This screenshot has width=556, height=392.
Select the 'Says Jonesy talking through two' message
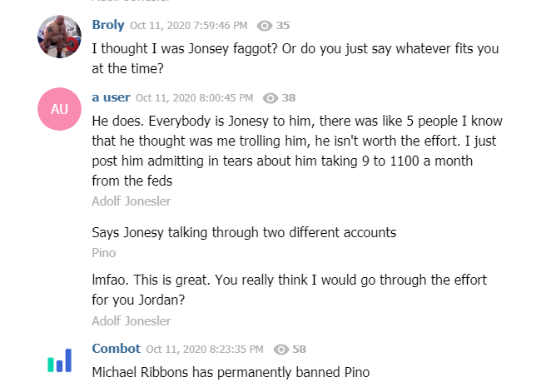tap(244, 233)
